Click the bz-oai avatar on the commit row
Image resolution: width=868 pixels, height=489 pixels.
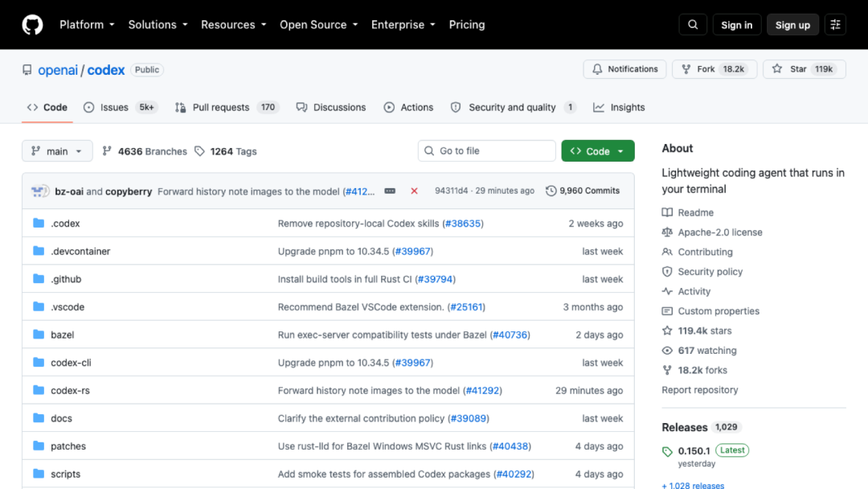[x=37, y=191]
